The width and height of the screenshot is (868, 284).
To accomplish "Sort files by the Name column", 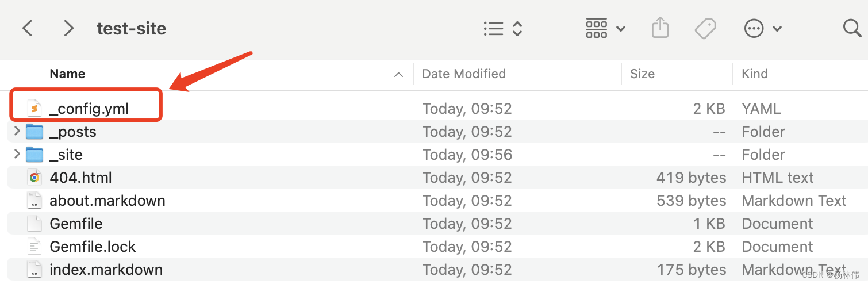I will [67, 74].
